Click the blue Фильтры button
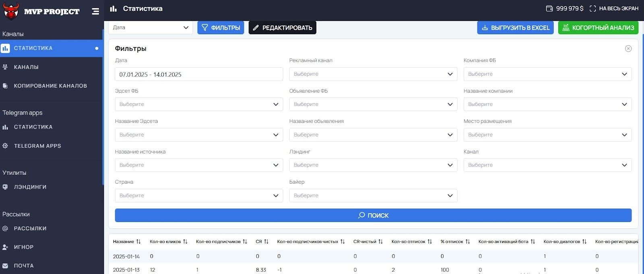Screen dimensions: 644x274 pos(221,27)
